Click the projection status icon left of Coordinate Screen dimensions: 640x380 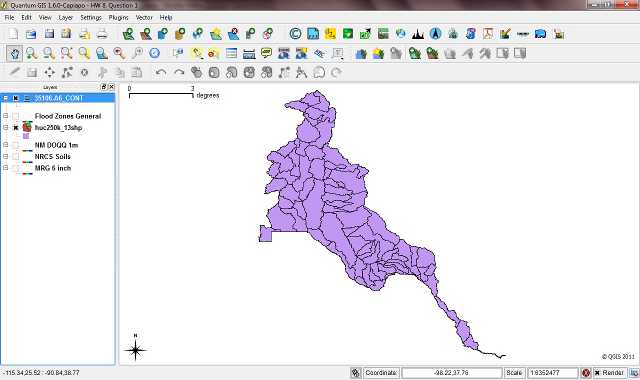coord(356,373)
